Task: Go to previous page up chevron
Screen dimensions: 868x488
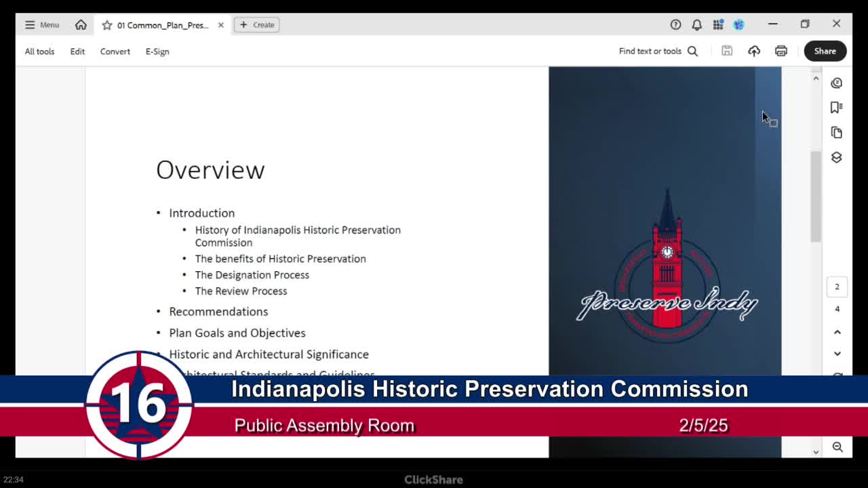Action: 837,332
